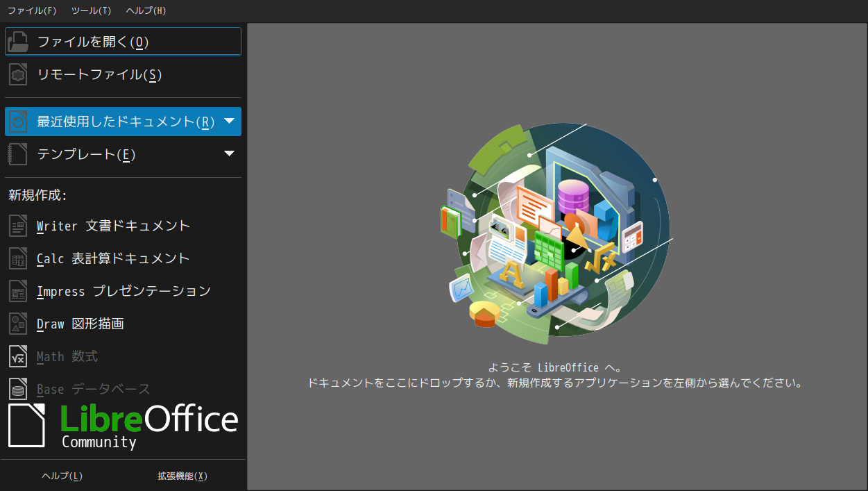Image resolution: width=868 pixels, height=491 pixels.
Task: Click the templates notebook icon
Action: click(18, 154)
